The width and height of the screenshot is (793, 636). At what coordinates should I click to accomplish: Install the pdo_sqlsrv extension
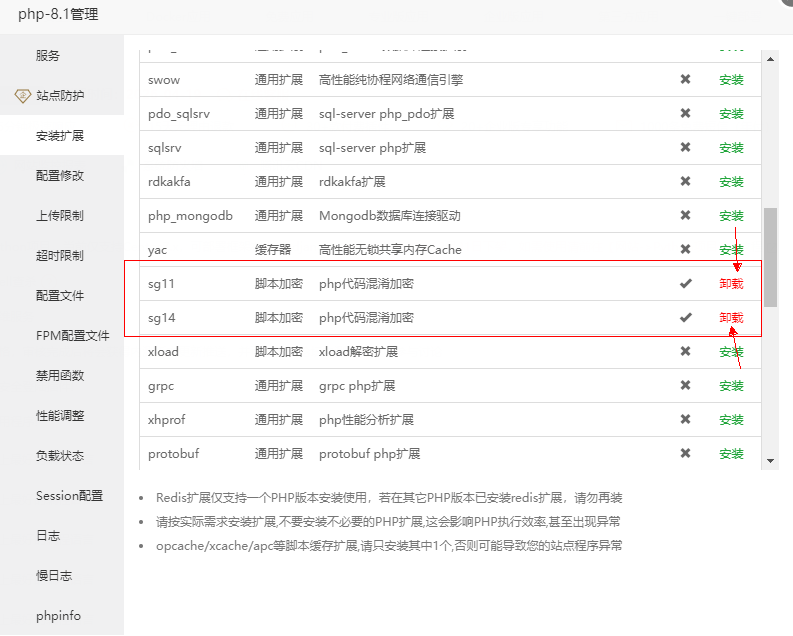tap(731, 114)
